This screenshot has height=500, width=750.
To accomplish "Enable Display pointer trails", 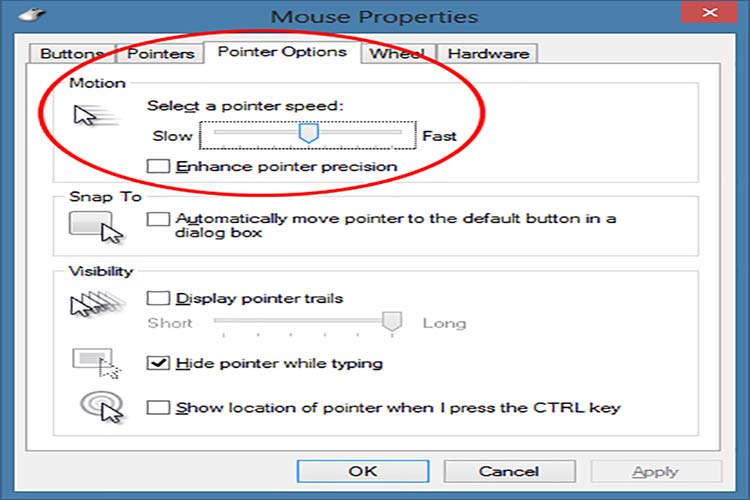I will coord(158,298).
